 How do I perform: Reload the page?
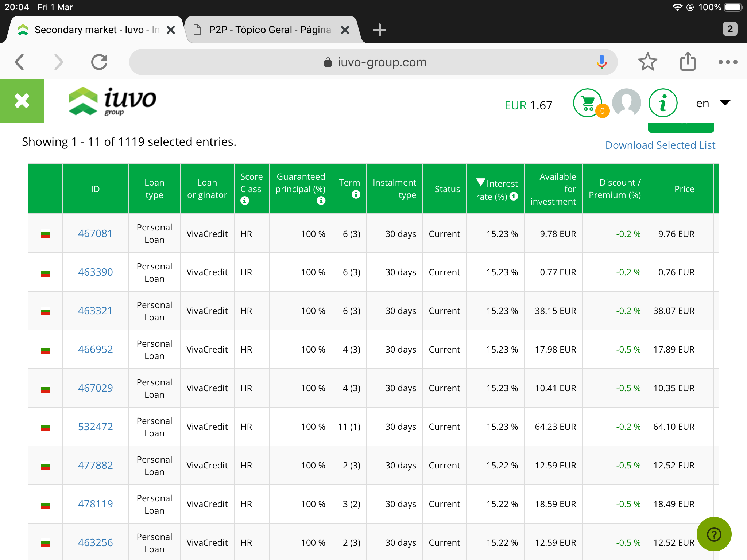[99, 62]
